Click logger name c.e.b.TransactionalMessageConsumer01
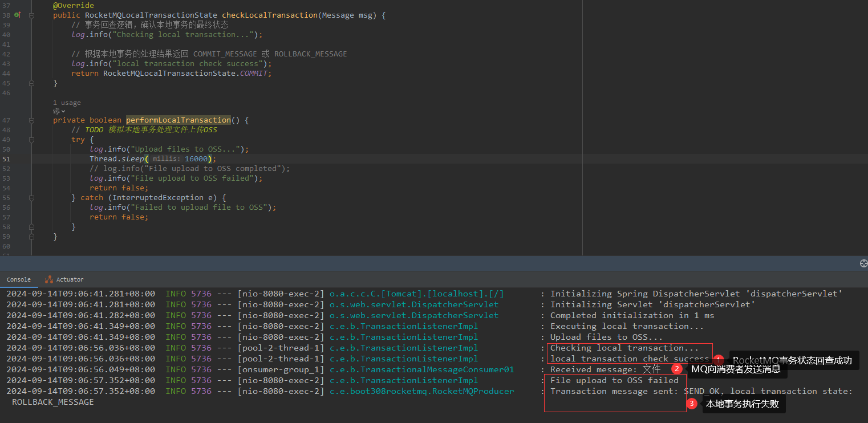 (422, 370)
